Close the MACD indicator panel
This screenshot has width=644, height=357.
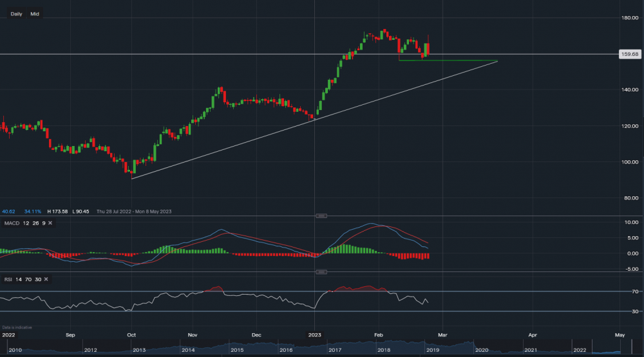50,223
